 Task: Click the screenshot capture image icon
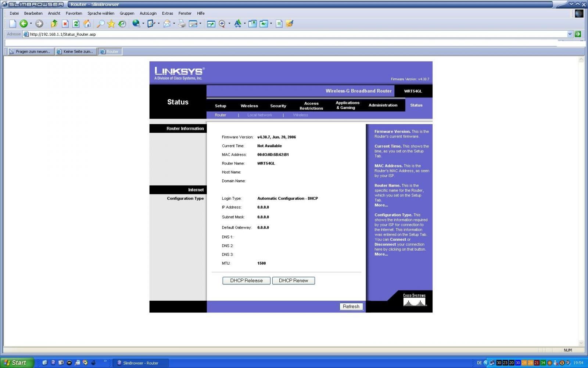click(264, 24)
